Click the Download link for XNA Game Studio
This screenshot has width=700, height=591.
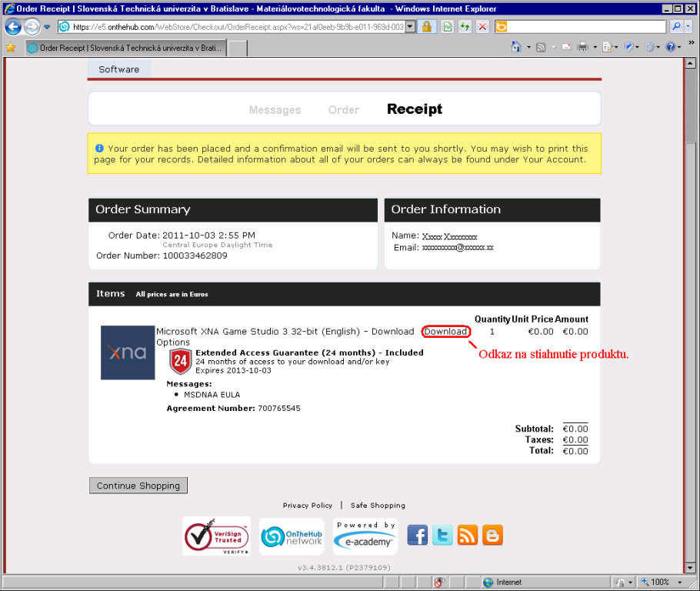pyautogui.click(x=445, y=332)
